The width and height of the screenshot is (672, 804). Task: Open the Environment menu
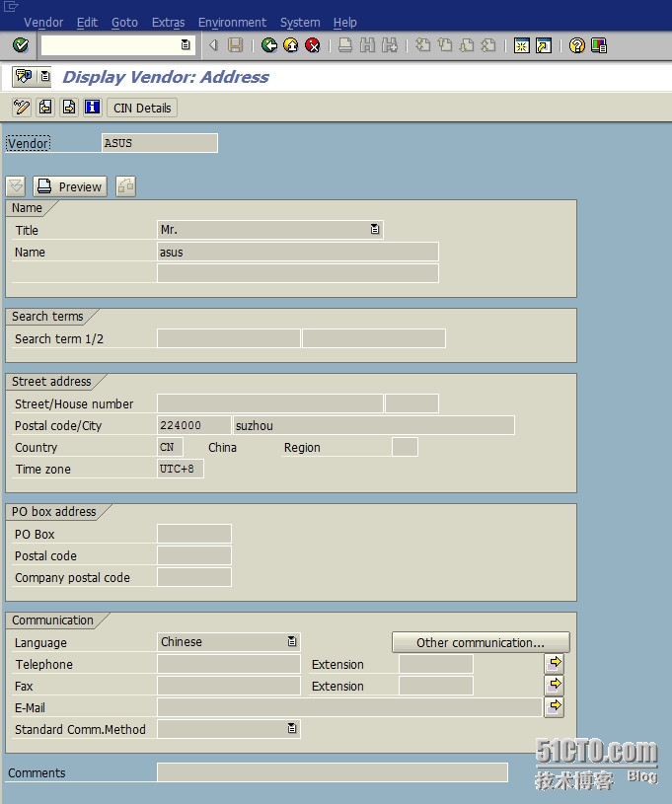[232, 23]
